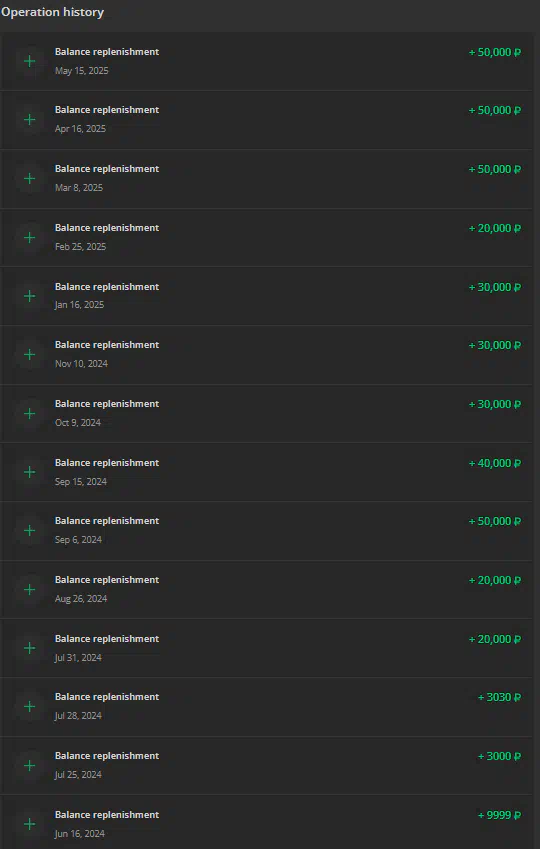Click the Operation history heading
Image resolution: width=540 pixels, height=849 pixels.
point(53,12)
